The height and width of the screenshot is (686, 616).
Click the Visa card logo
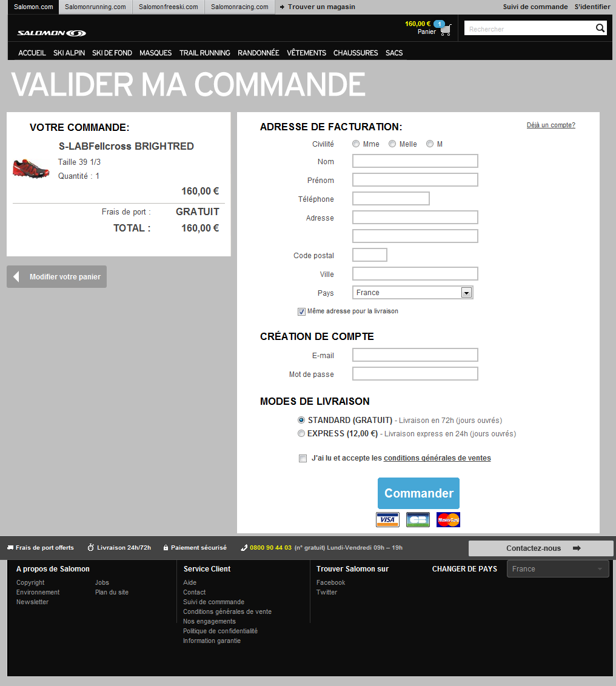387,519
